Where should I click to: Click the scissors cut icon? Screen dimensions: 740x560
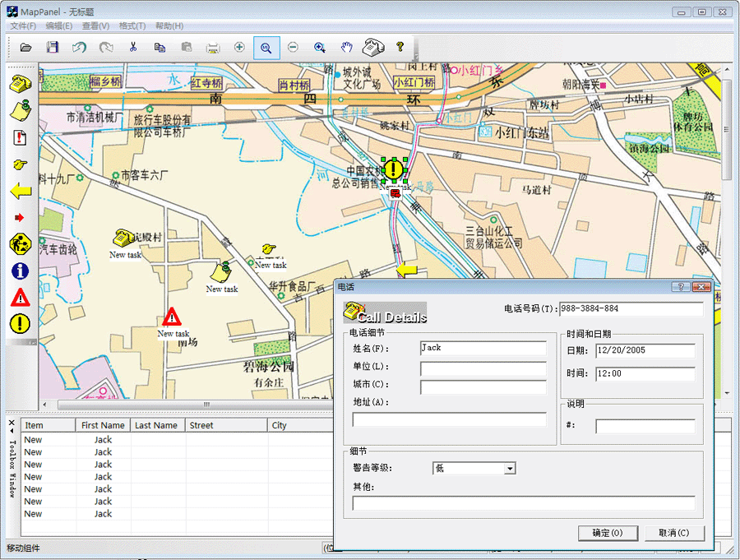(132, 48)
